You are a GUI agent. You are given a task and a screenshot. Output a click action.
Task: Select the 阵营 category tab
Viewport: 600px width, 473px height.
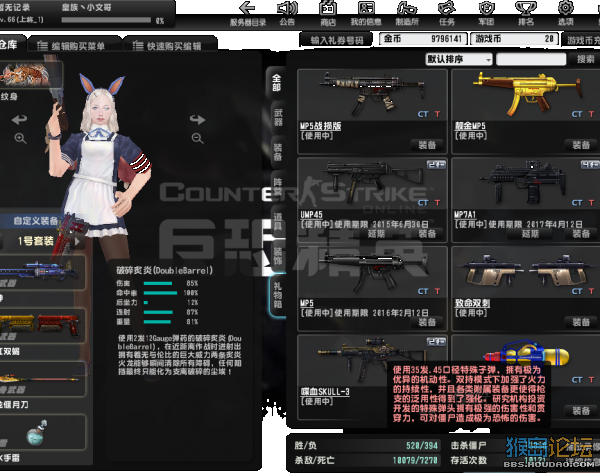(x=278, y=186)
